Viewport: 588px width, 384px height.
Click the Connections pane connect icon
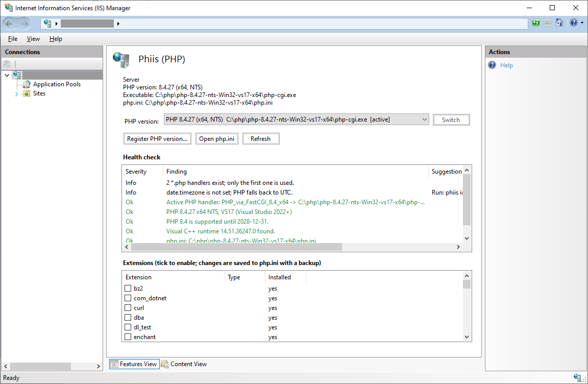coord(7,64)
